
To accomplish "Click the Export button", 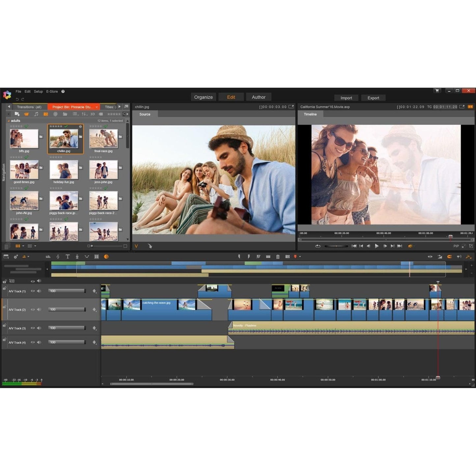I will 373,98.
